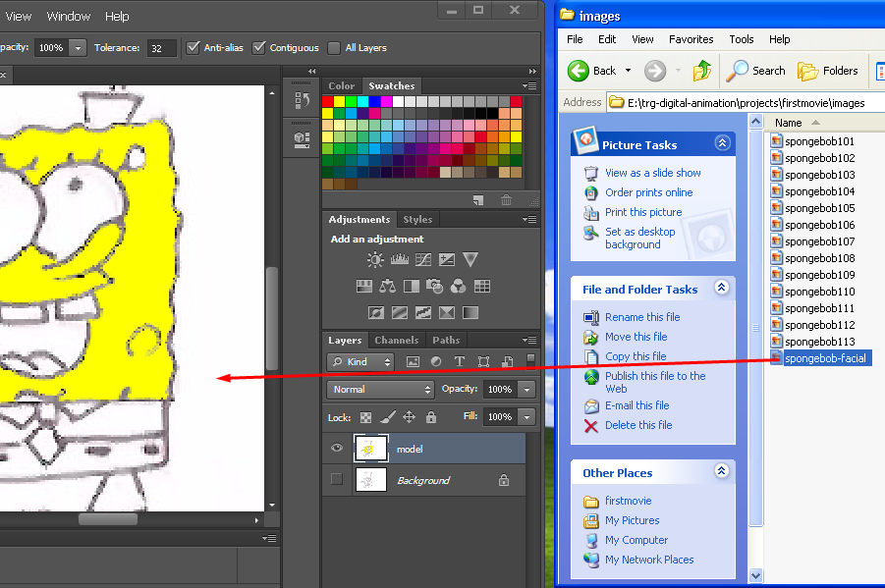885x588 pixels.
Task: Open Tools menu in images window
Action: pyautogui.click(x=741, y=39)
